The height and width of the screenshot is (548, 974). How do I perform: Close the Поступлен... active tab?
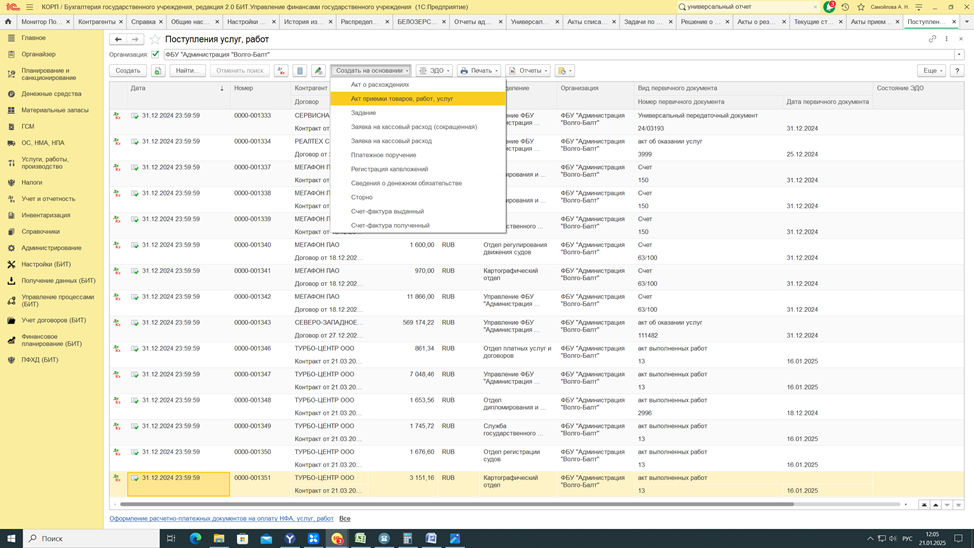(954, 22)
